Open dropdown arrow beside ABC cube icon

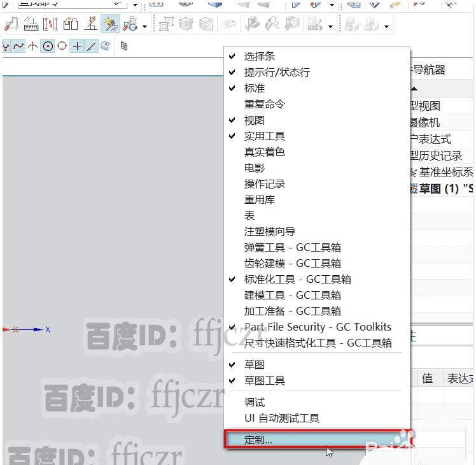330,27
